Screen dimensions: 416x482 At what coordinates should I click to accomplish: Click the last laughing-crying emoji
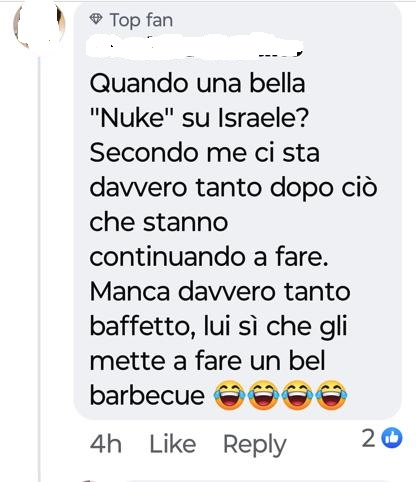331,395
